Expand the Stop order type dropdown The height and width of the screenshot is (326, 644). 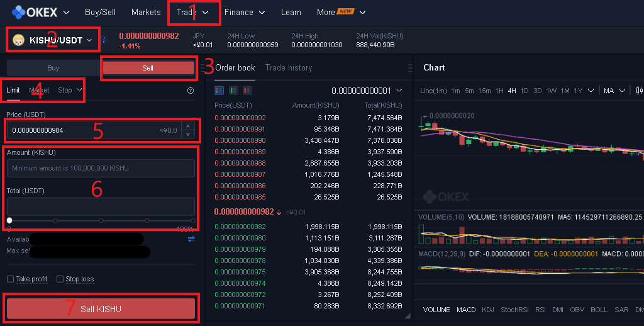pyautogui.click(x=70, y=90)
